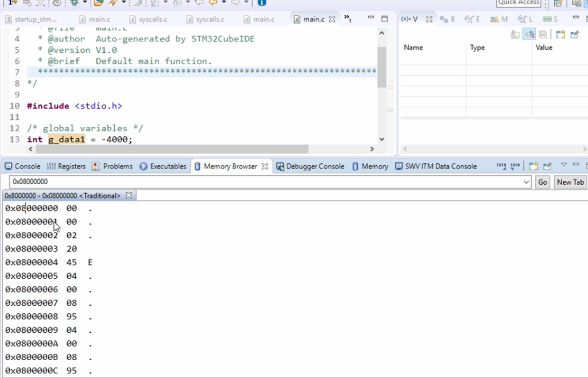The height and width of the screenshot is (378, 588).
Task: Close the 0x8000000 Traditional rendering tab
Action: pos(129,196)
